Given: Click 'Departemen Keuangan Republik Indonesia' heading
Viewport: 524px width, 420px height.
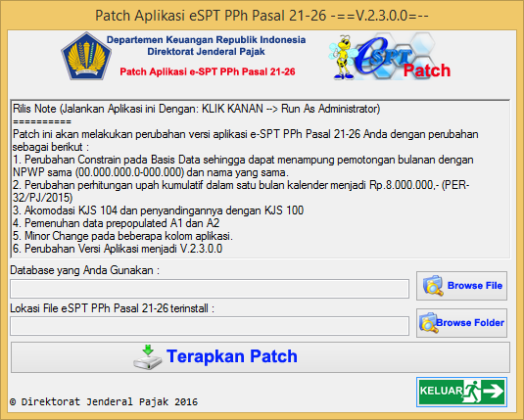Looking at the screenshot, I should point(206,40).
